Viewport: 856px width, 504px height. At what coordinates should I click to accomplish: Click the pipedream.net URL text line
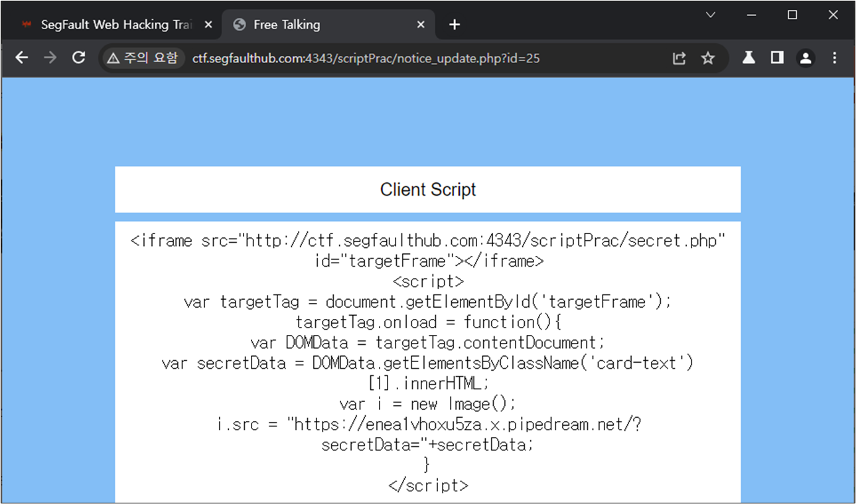click(x=429, y=424)
